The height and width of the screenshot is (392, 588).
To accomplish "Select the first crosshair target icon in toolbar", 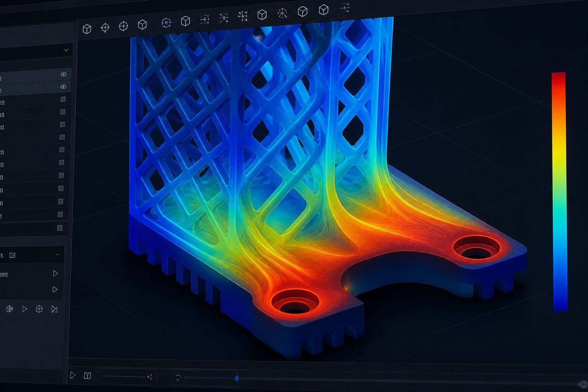I will point(105,28).
